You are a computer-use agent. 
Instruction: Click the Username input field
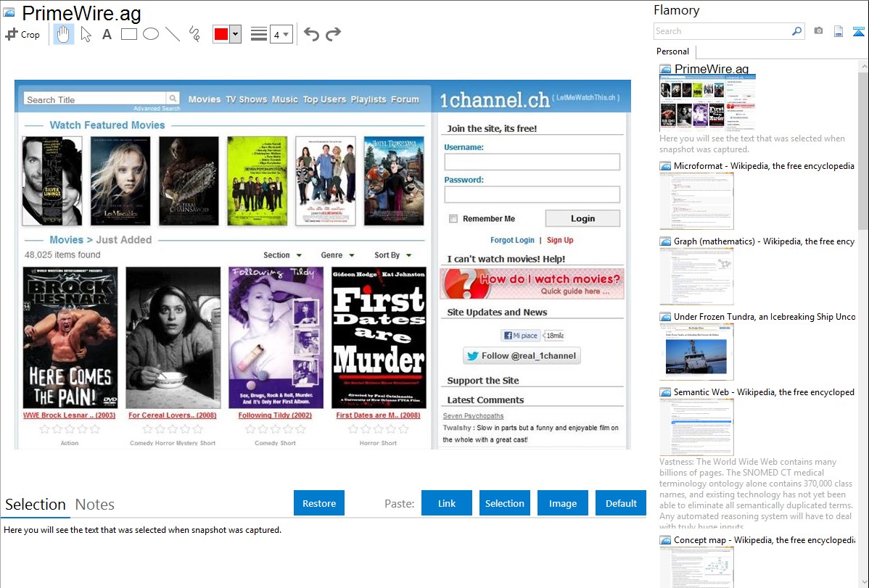(x=532, y=162)
